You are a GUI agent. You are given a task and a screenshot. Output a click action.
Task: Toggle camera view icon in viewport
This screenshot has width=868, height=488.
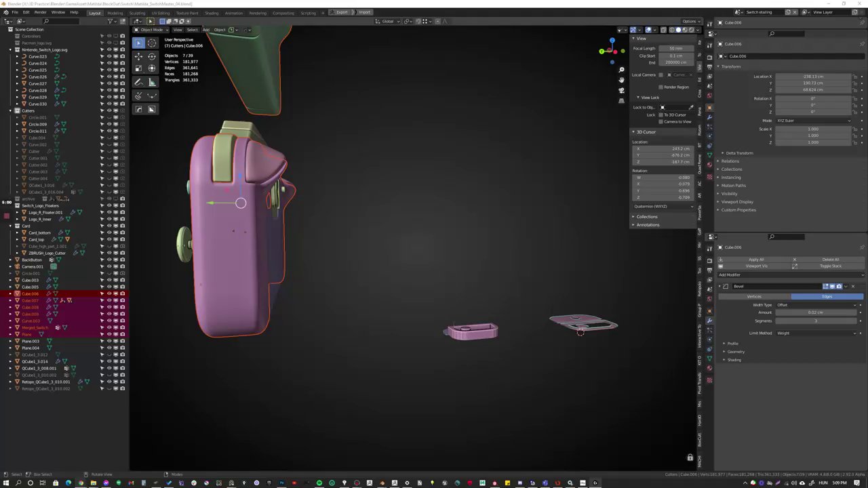tap(621, 91)
